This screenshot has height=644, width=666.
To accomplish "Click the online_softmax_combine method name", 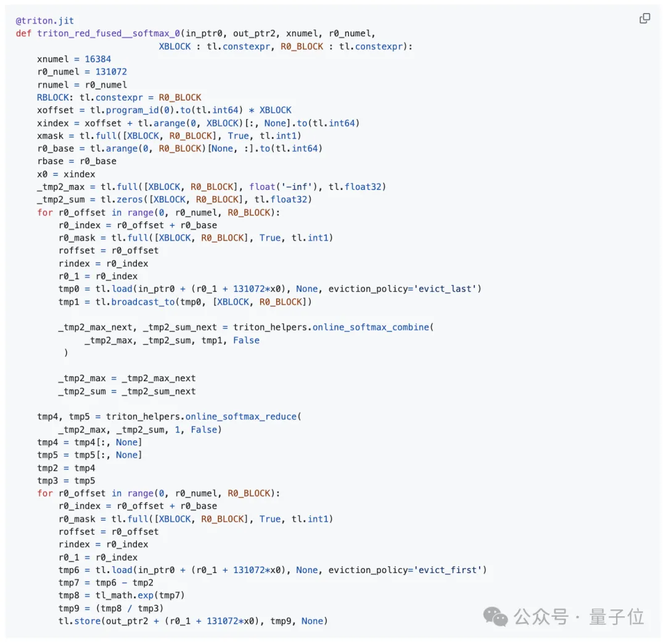I will coord(370,328).
